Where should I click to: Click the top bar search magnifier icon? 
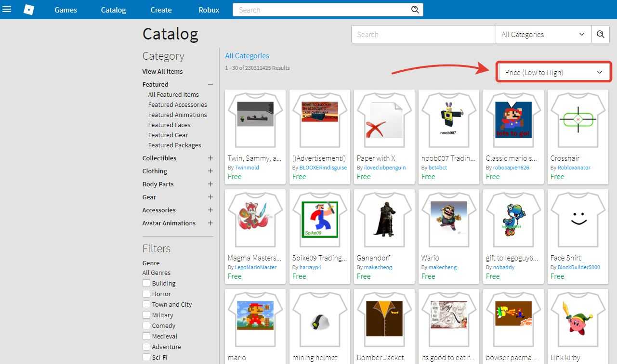coord(415,10)
